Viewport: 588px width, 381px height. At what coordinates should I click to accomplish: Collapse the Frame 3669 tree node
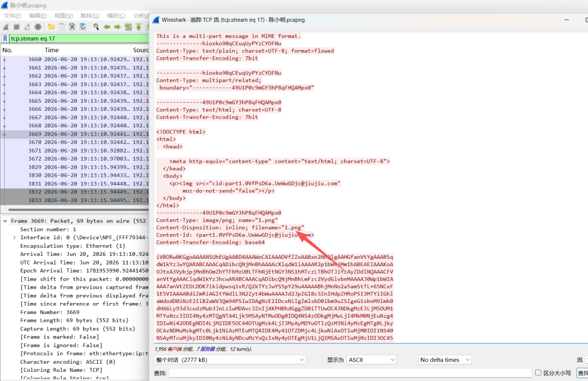(5, 221)
